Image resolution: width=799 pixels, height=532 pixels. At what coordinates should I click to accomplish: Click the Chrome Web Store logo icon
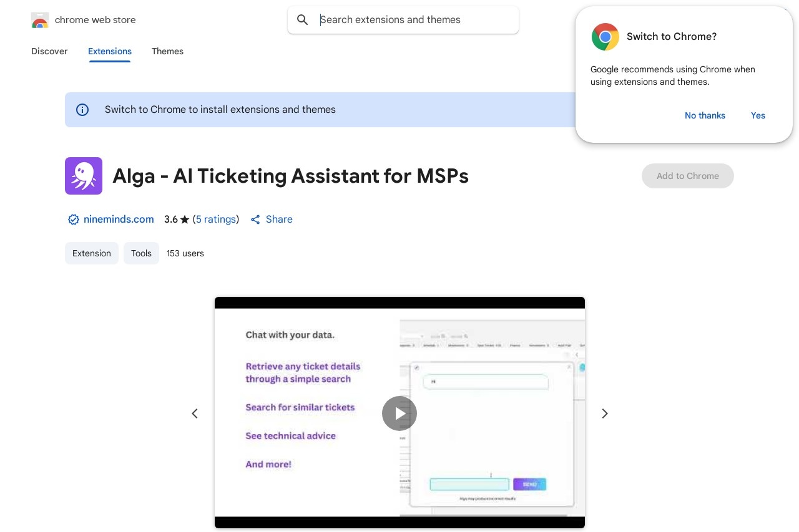pyautogui.click(x=39, y=20)
